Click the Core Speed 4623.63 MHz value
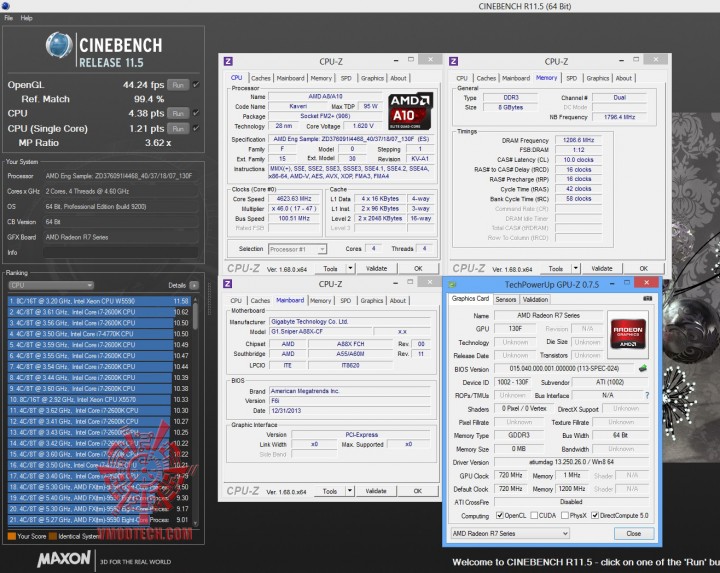This screenshot has height=573, width=720. 294,199
